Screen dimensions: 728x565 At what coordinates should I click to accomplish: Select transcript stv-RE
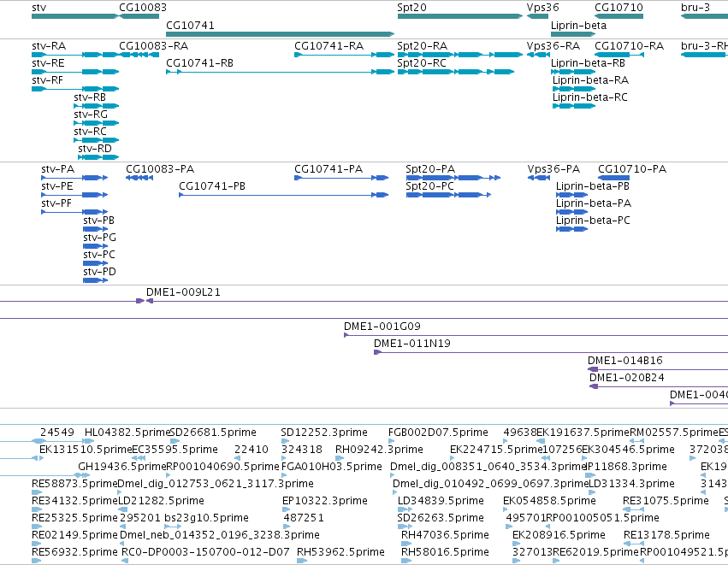75,72
